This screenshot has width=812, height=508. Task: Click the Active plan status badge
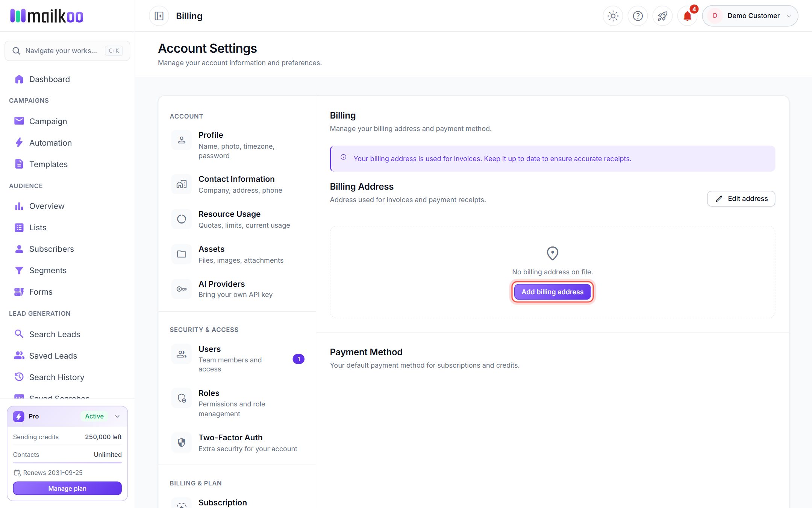click(94, 416)
